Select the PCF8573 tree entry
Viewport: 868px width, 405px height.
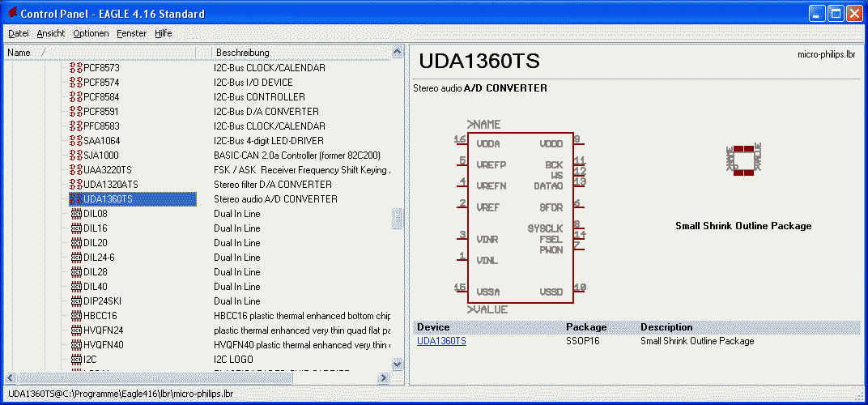(101, 68)
